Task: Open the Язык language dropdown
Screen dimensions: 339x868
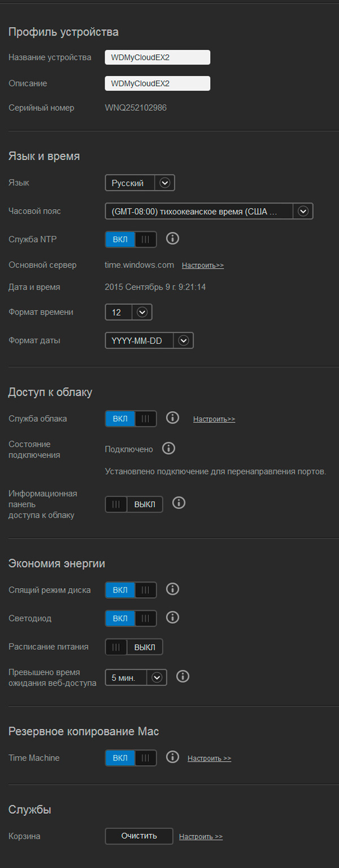Action: [x=140, y=183]
